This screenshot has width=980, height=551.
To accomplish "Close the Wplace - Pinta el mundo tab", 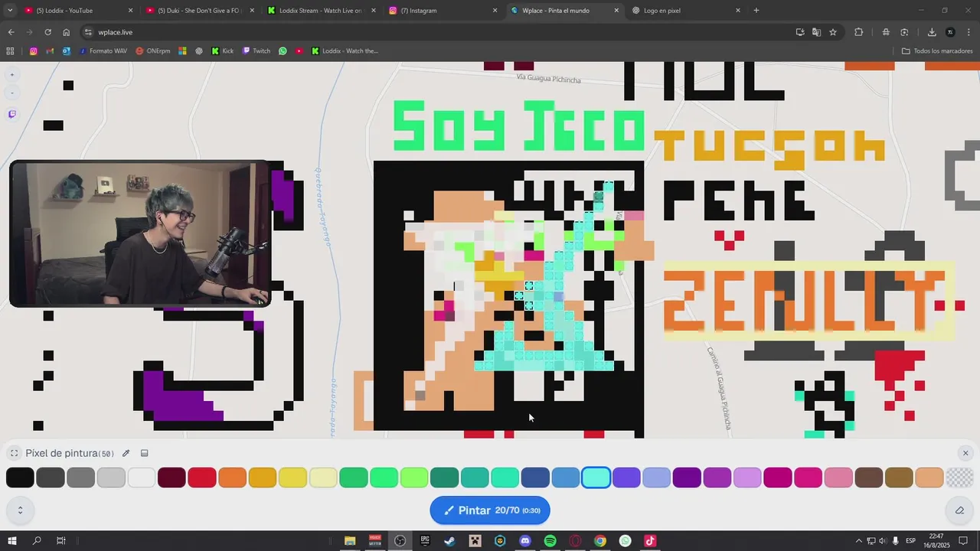I will 616,11.
